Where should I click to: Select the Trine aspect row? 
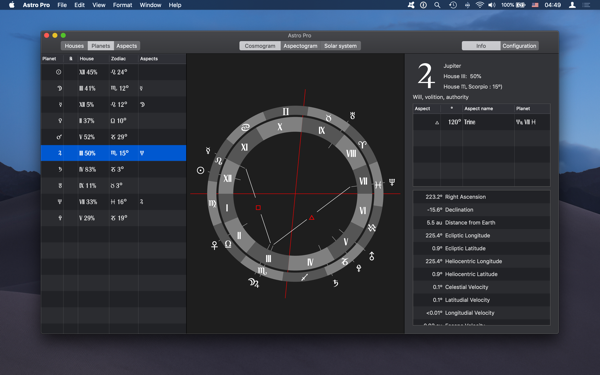point(481,122)
